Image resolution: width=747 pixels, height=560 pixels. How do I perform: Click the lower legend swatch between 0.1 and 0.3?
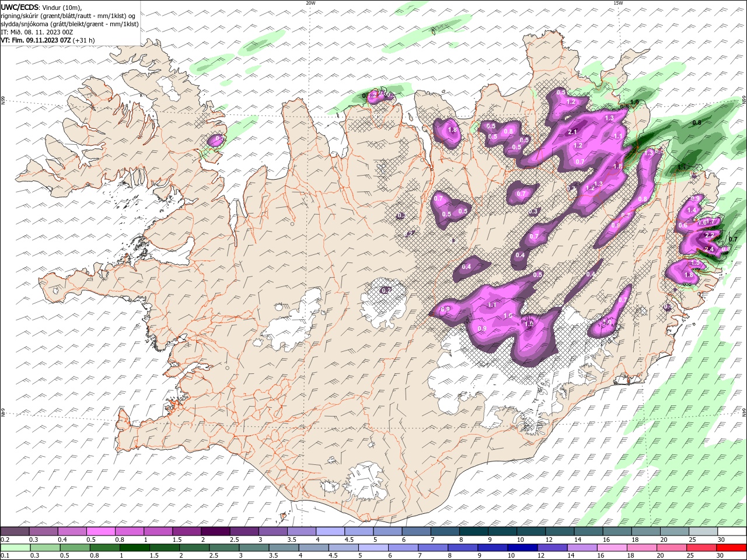(x=15, y=548)
